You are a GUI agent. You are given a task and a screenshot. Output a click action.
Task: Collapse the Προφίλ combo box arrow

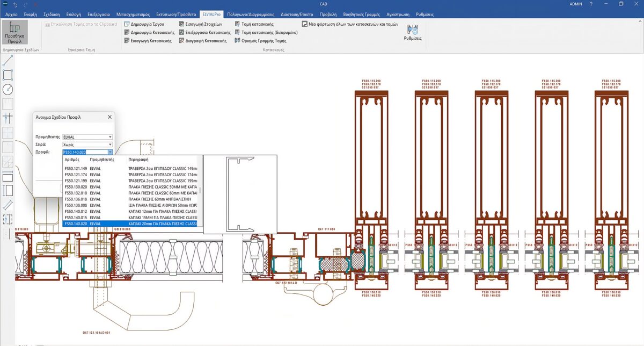(x=110, y=152)
